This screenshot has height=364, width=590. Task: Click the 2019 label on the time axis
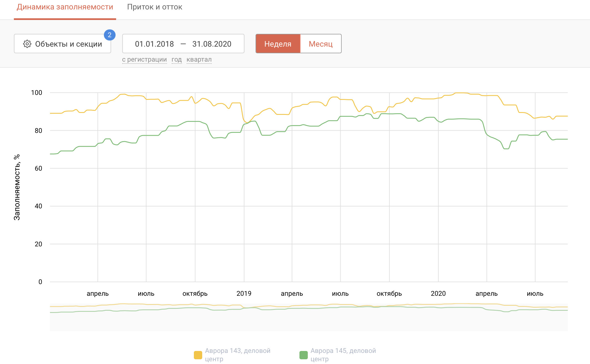[x=244, y=294]
